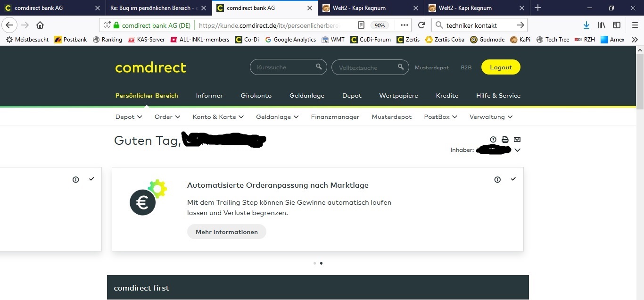
Task: Open the Firefox downloads arrow icon
Action: [586, 25]
